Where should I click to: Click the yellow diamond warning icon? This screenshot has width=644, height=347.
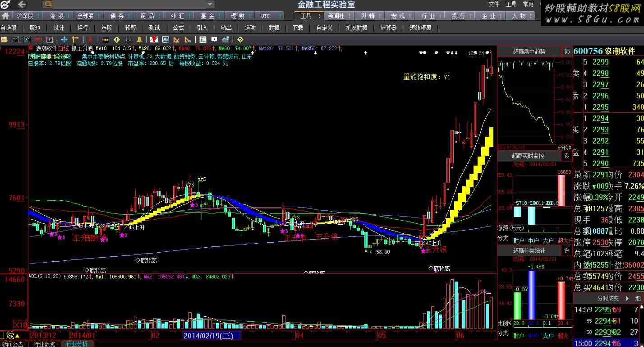tap(117, 40)
